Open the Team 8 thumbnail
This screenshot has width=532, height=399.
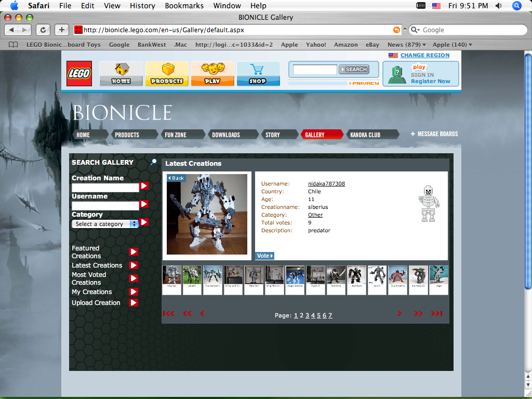315,280
